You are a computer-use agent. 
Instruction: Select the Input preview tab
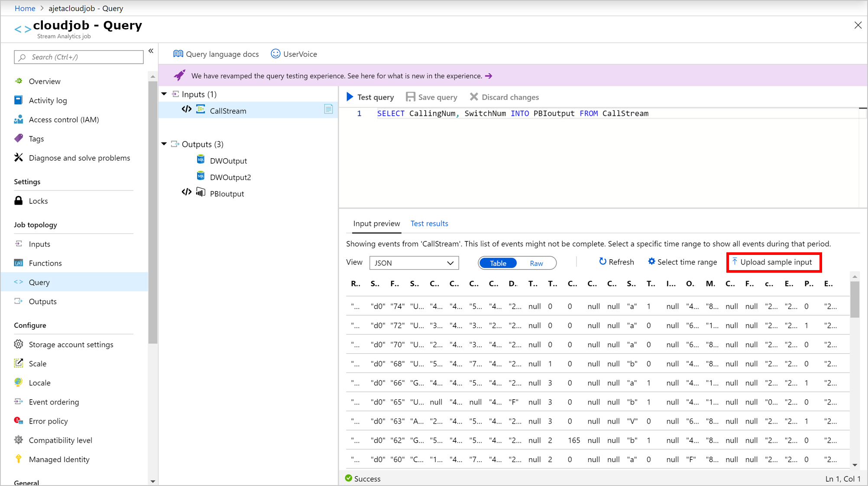pyautogui.click(x=376, y=223)
